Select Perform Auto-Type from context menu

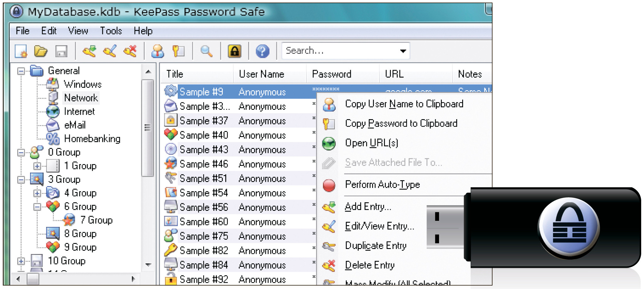pos(382,185)
